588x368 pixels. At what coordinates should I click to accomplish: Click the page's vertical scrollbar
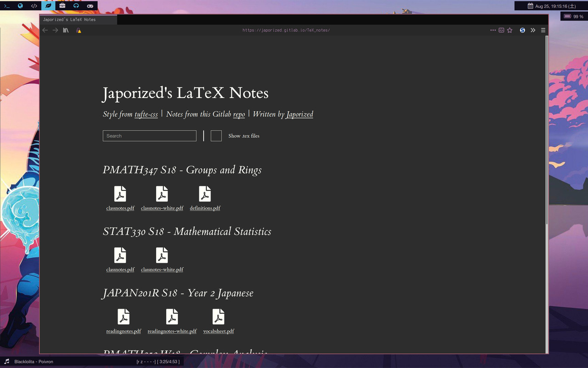coord(546,129)
